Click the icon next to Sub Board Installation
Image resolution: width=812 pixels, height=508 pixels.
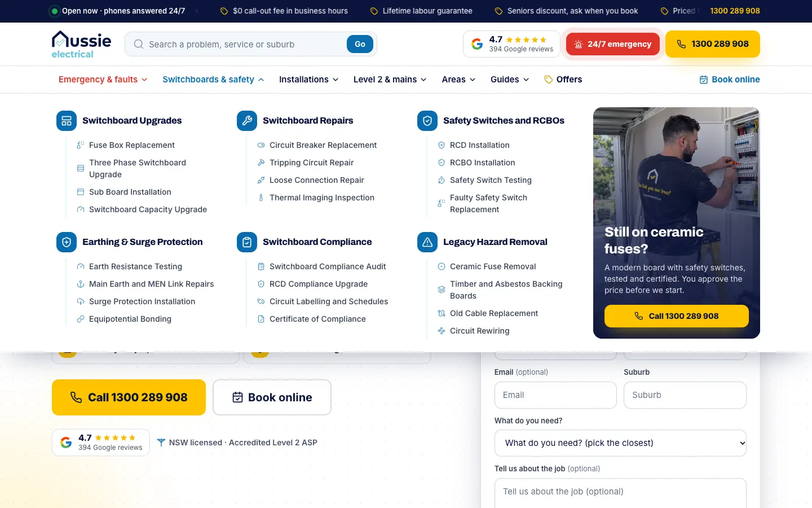[x=81, y=192]
